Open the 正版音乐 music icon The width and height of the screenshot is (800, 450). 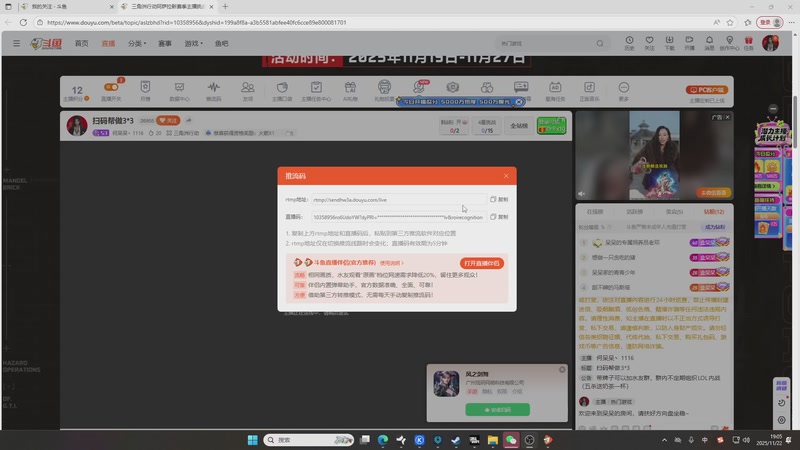[x=589, y=91]
